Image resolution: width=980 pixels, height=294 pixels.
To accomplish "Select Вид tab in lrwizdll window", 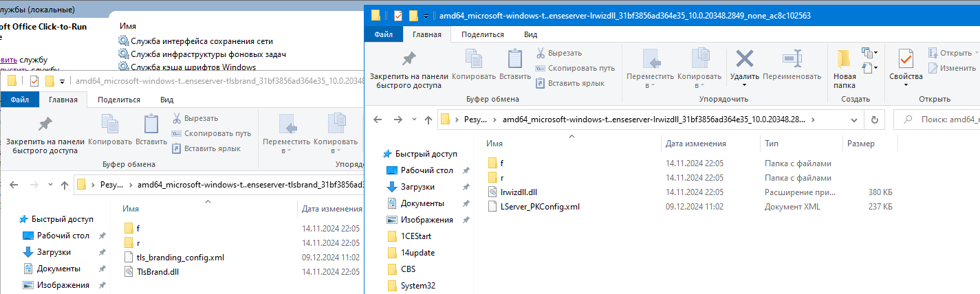I will pyautogui.click(x=530, y=34).
